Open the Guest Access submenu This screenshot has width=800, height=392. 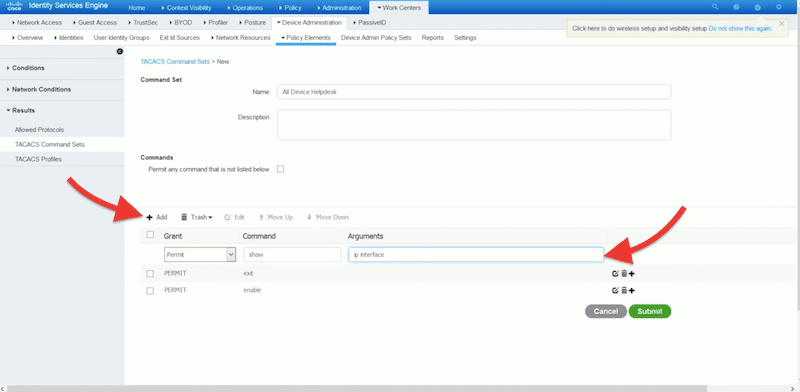[94, 22]
